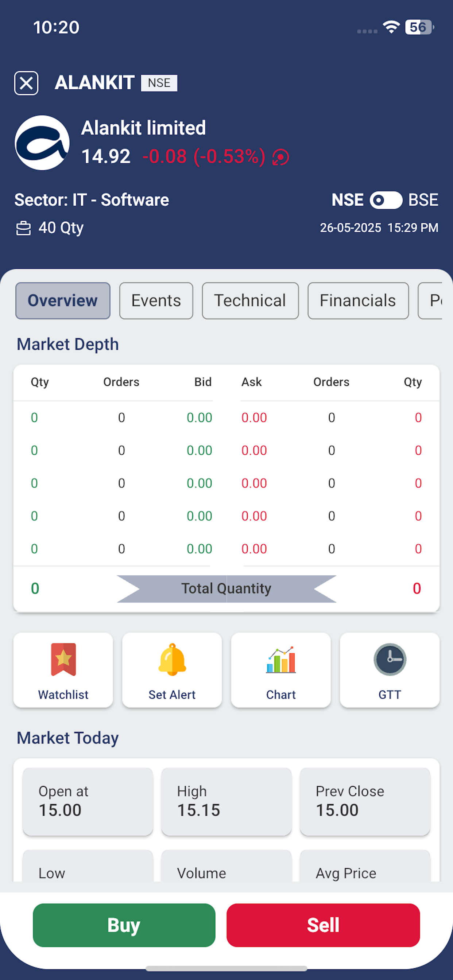Tap the Avg Price card
The height and width of the screenshot is (980, 453).
[x=365, y=866]
